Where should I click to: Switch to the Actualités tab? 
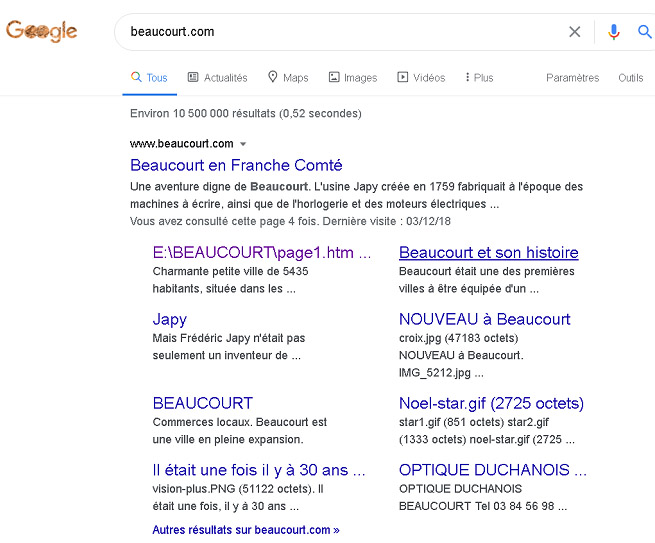[x=217, y=78]
